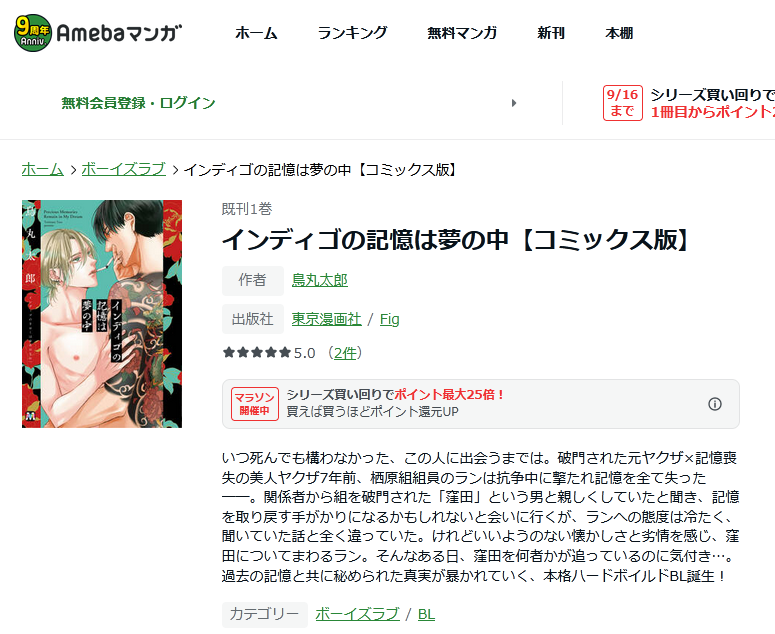Open the 本棚 bookshelf menu

619,33
